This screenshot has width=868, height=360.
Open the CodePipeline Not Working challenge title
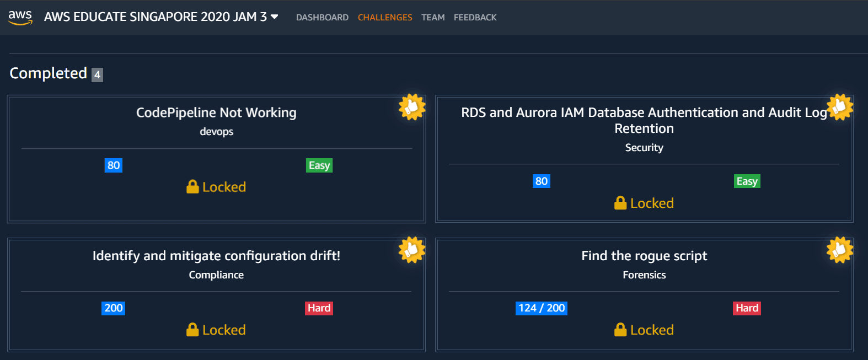[x=216, y=112]
